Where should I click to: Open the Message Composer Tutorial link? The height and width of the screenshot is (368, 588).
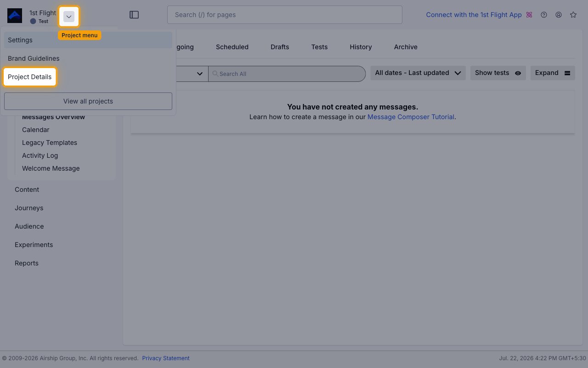pos(411,117)
